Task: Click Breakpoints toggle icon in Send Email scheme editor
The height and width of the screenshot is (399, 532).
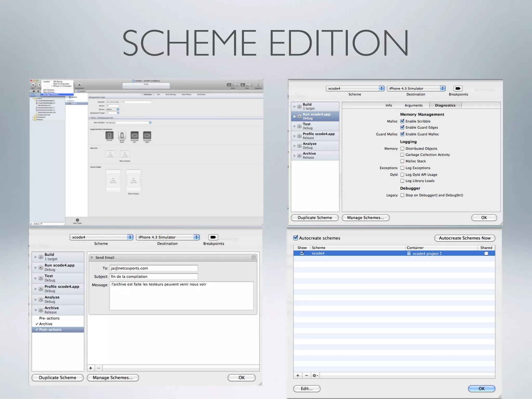Action: [x=213, y=237]
